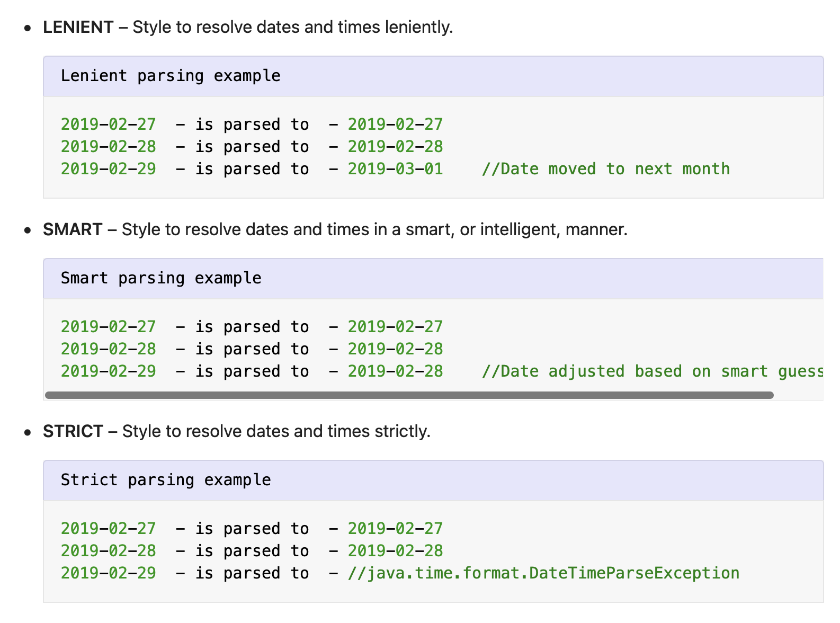Click '//Date adjusted based on smart guess' comment
The width and height of the screenshot is (840, 623).
653,371
